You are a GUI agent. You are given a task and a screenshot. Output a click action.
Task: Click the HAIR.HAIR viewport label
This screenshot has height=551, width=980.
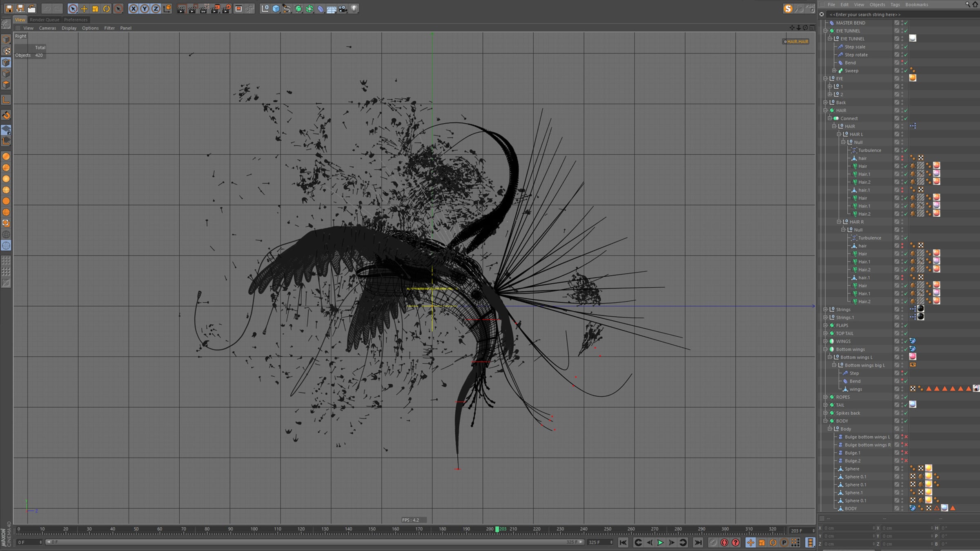click(x=796, y=42)
